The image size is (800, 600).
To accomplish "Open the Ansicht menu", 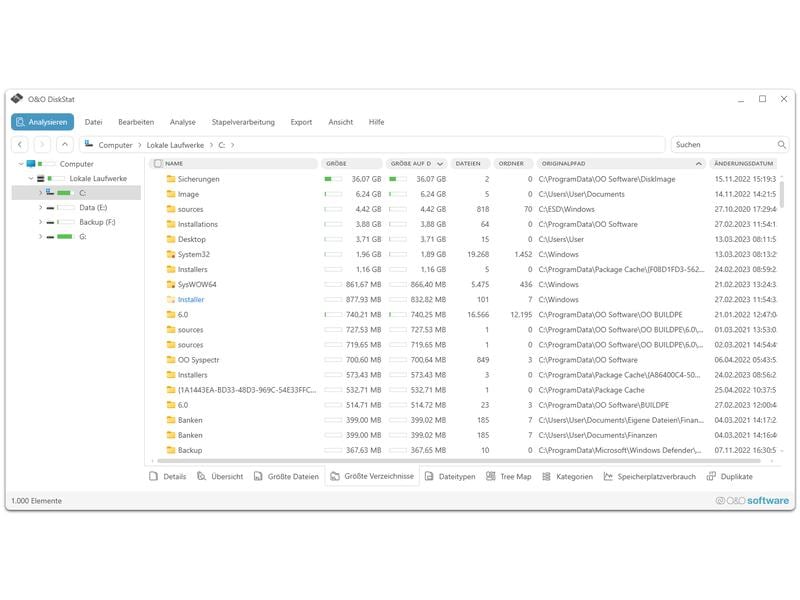I will click(340, 122).
